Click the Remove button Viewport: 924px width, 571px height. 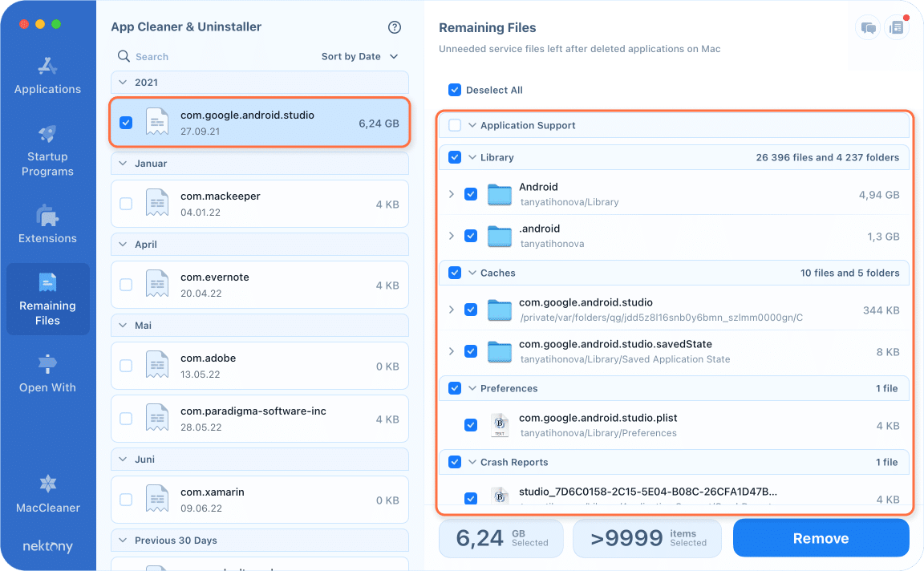[821, 538]
